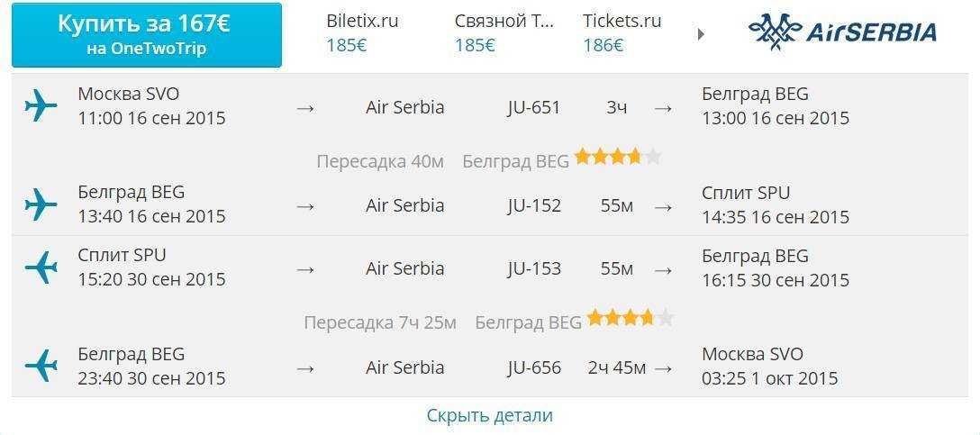Viewport: 980px width, 435px height.
Task: Click the Air Serbia logo
Action: coord(842,32)
